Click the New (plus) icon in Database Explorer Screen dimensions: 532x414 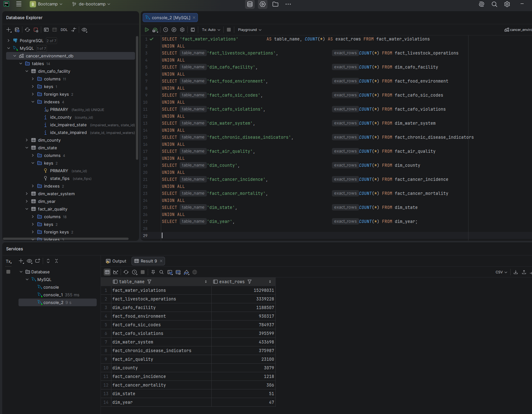pos(9,30)
